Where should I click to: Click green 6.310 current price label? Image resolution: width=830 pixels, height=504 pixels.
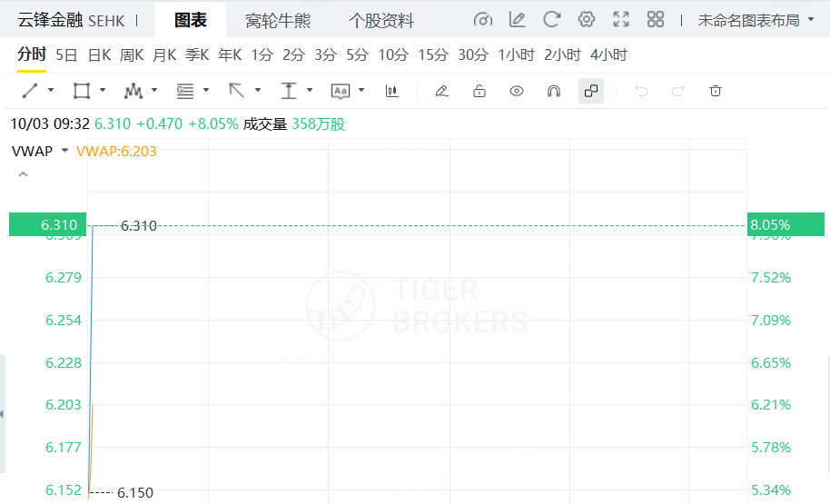point(47,224)
